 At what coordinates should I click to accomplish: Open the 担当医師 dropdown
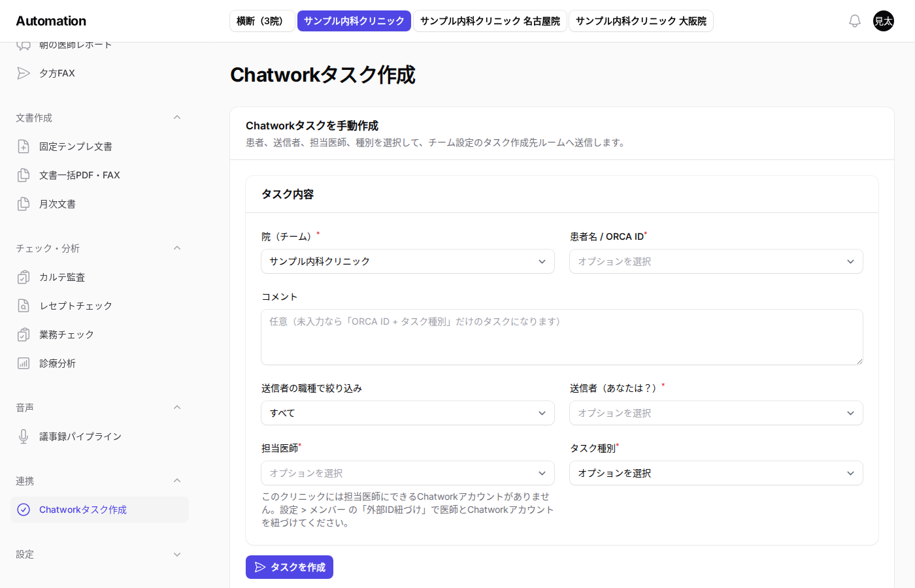[408, 473]
